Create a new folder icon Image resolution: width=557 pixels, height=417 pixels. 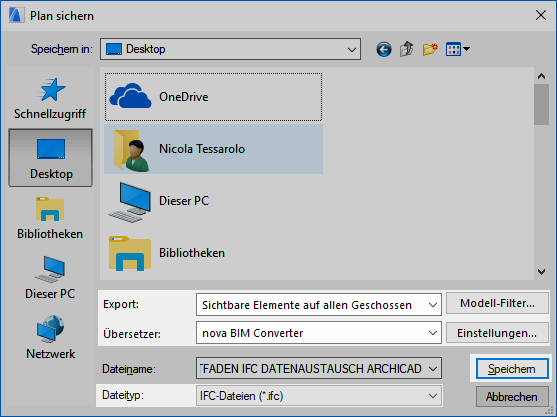click(430, 49)
